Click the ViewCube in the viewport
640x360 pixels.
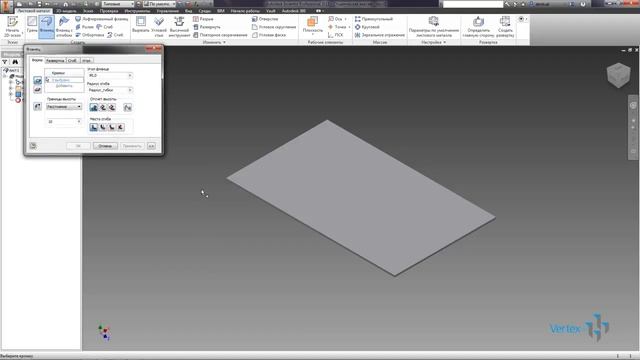coord(618,75)
